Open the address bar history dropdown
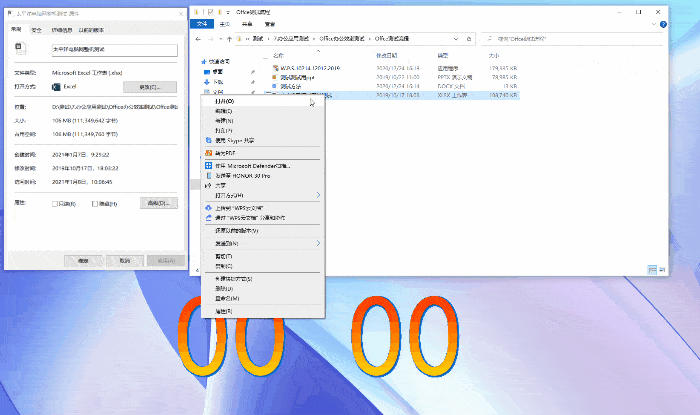 (x=456, y=39)
